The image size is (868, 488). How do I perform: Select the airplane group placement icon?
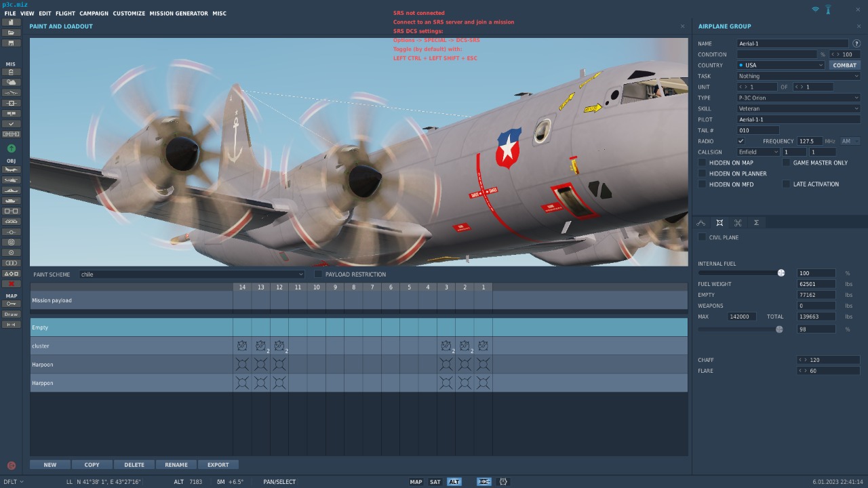[x=12, y=169]
